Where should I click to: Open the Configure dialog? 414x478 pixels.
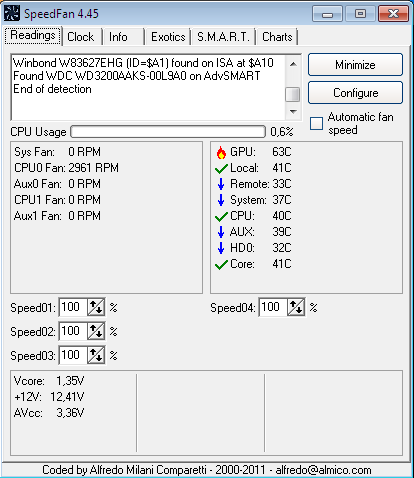(355, 93)
